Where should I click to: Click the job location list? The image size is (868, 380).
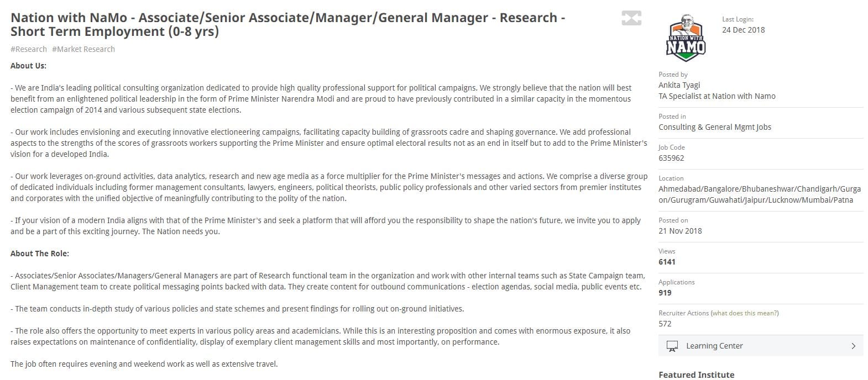point(759,194)
